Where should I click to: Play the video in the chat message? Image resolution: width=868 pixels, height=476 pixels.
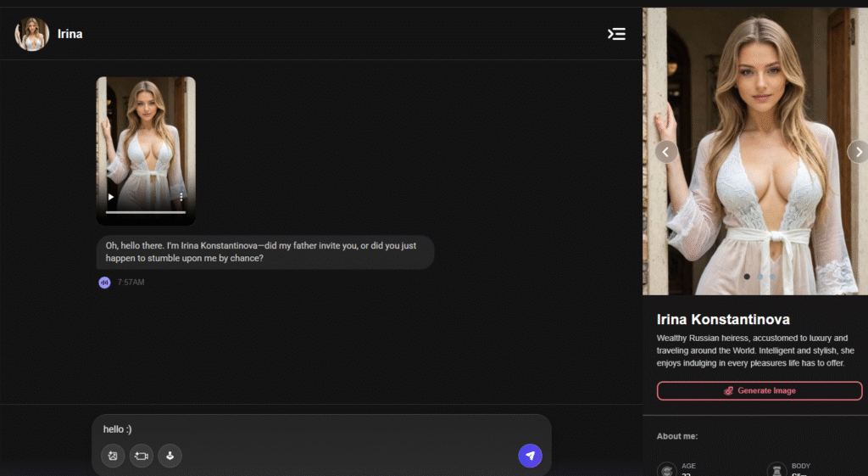point(111,197)
